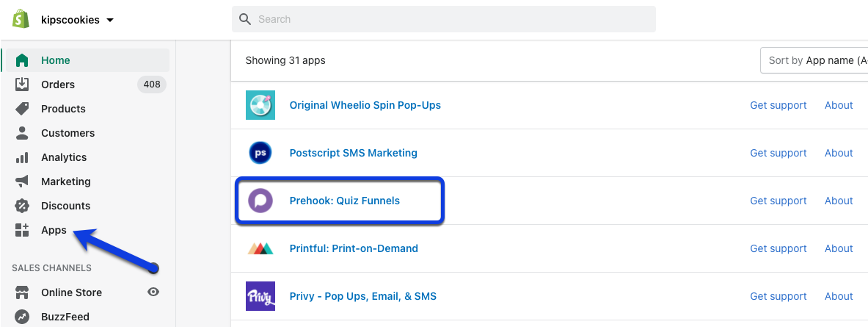Click the Marketing megaphone icon
The image size is (868, 327).
[21, 182]
